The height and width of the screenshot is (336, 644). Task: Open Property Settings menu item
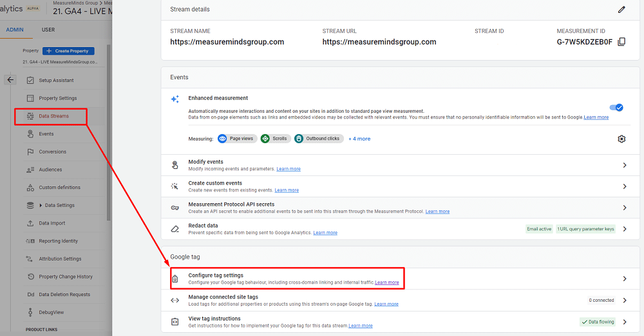pos(58,98)
